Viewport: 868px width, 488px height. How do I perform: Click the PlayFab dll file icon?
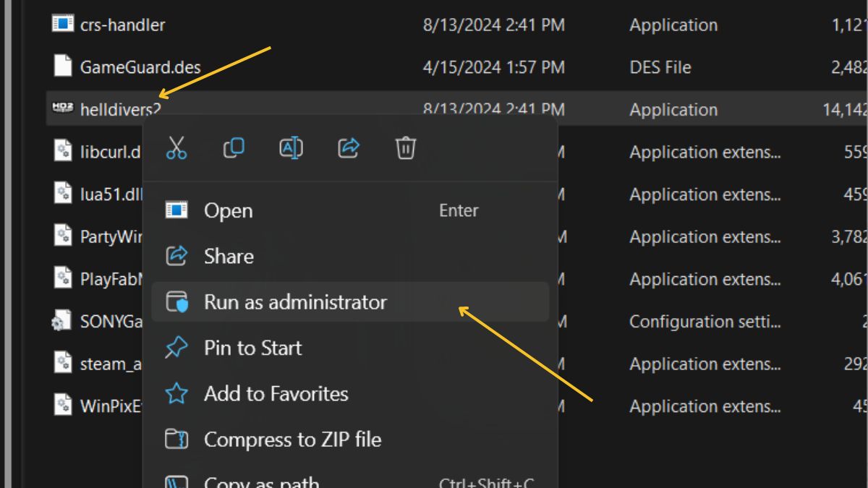coord(63,278)
